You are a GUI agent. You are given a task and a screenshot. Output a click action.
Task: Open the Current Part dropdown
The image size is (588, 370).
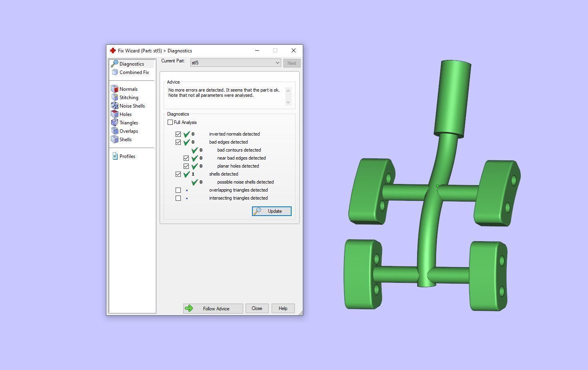pos(236,63)
